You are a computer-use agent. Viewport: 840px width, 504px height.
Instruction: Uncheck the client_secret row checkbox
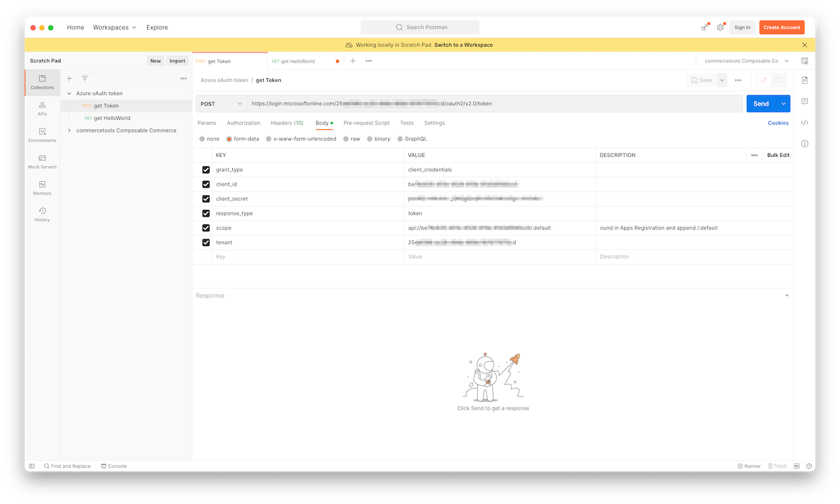[206, 199]
